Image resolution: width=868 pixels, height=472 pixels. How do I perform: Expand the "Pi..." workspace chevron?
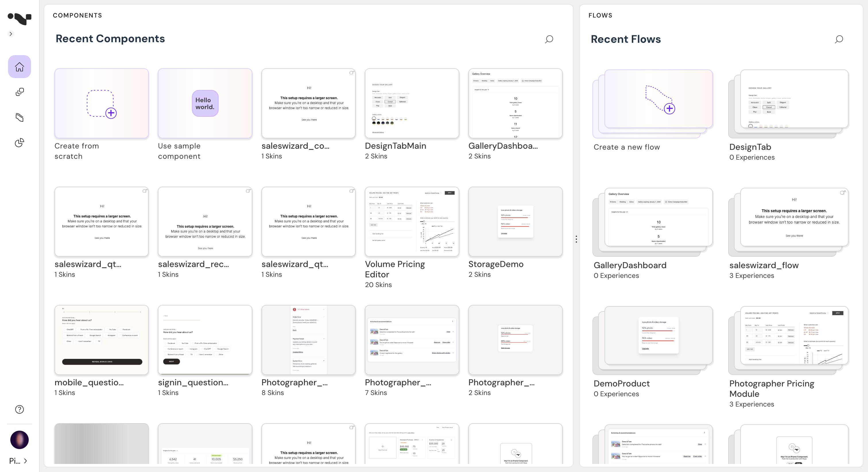point(26,461)
